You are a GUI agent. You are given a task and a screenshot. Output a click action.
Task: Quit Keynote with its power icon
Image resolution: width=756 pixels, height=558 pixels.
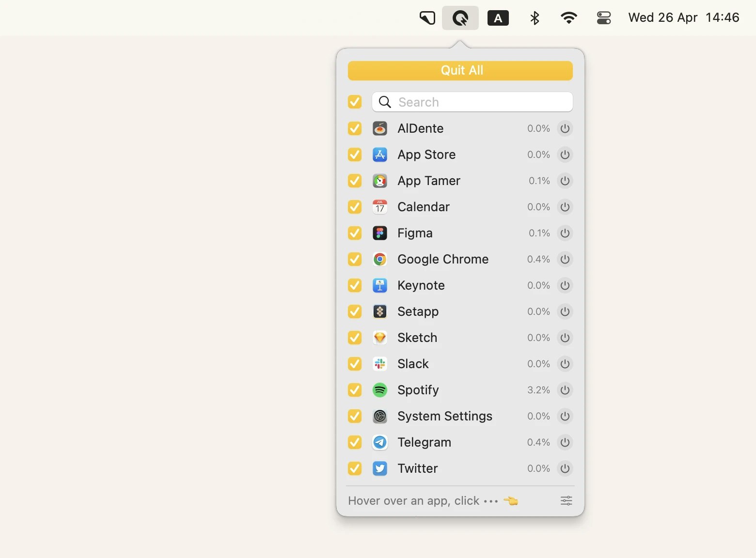tap(565, 285)
